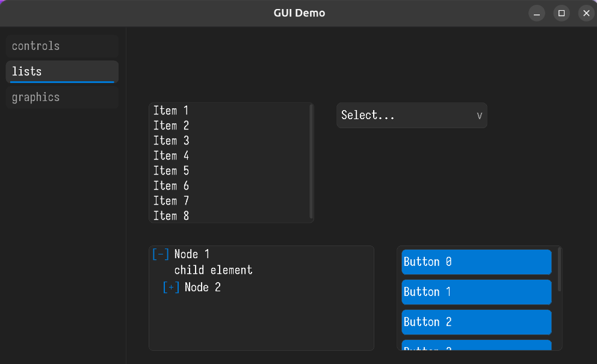Screen dimensions: 597x364
Task: Open the graphics tab
Action: (62, 97)
